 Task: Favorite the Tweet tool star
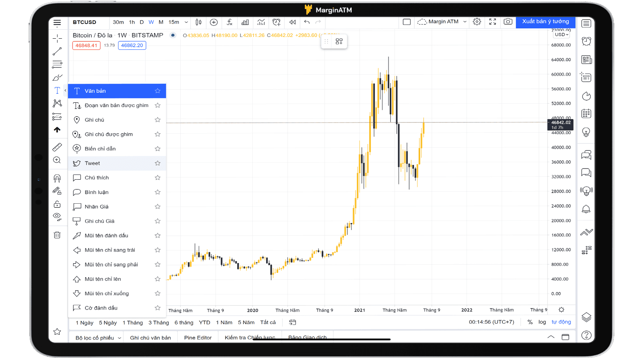[x=158, y=163]
